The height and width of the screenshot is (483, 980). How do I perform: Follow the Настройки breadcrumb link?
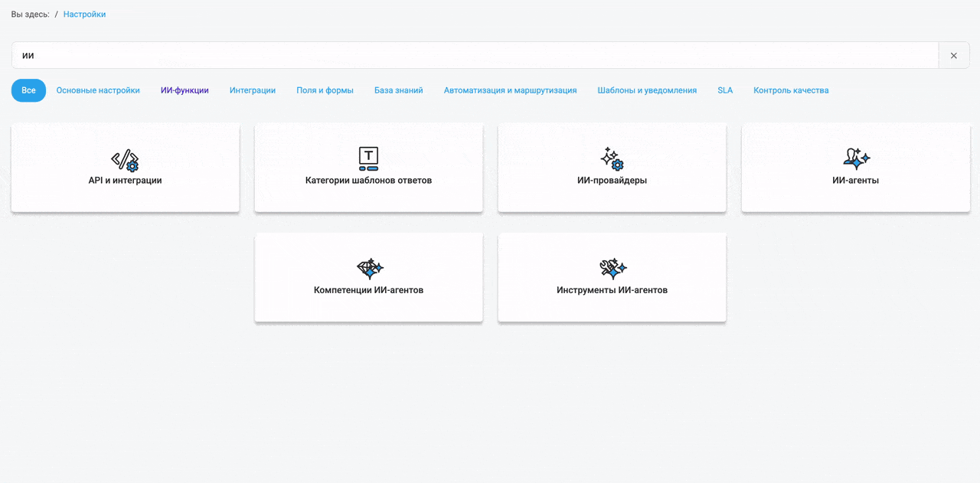84,15
